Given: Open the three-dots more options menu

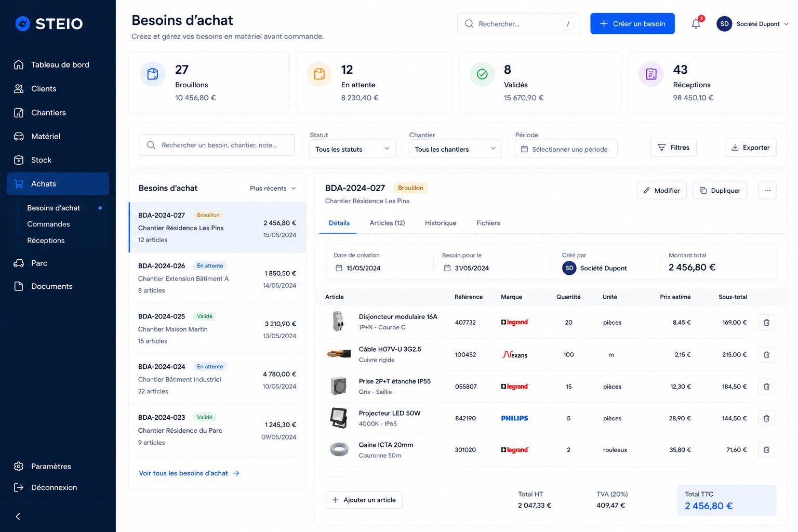Looking at the screenshot, I should coord(767,191).
